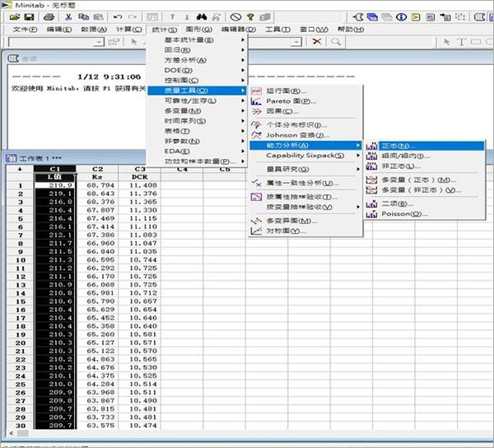Click the Print toolbar icon
Screen dimensions: 494x448
[x=46, y=16]
